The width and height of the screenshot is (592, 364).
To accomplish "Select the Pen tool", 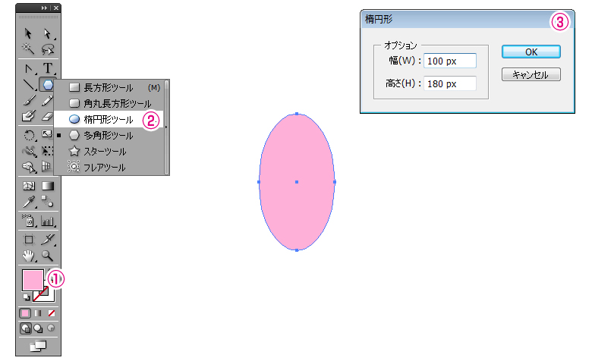I will (x=29, y=69).
